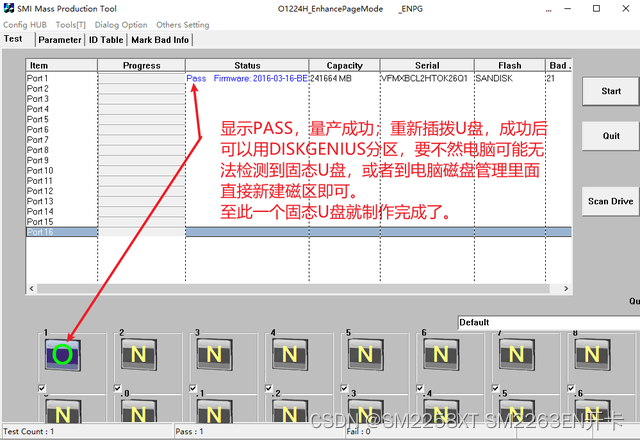Click the Port 2 progress bar
The height and width of the screenshot is (440, 640).
pyautogui.click(x=142, y=88)
